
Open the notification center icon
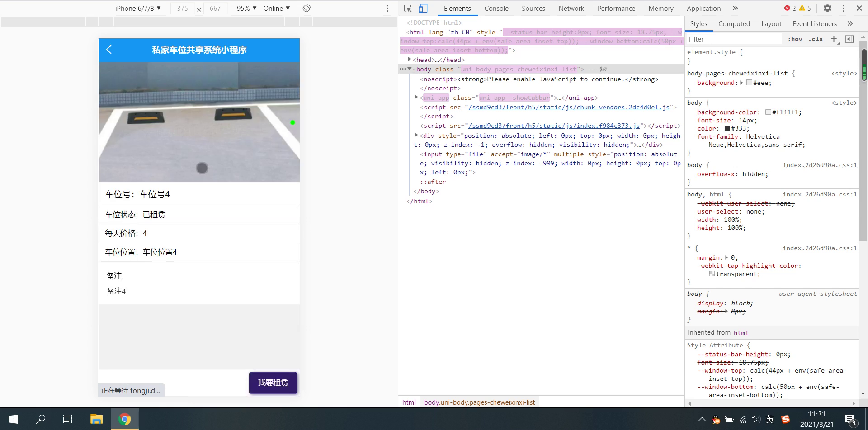pos(850,420)
